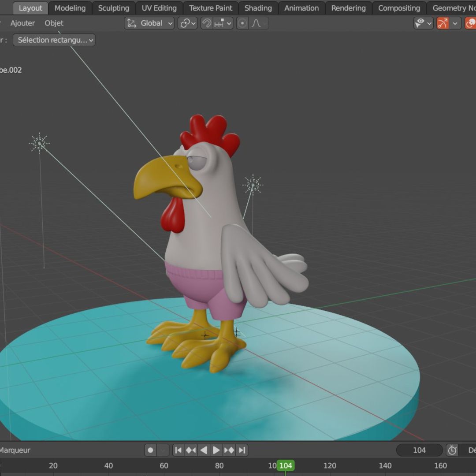The height and width of the screenshot is (476, 476).
Task: Select the point light behind the chicken
Action: (x=253, y=185)
